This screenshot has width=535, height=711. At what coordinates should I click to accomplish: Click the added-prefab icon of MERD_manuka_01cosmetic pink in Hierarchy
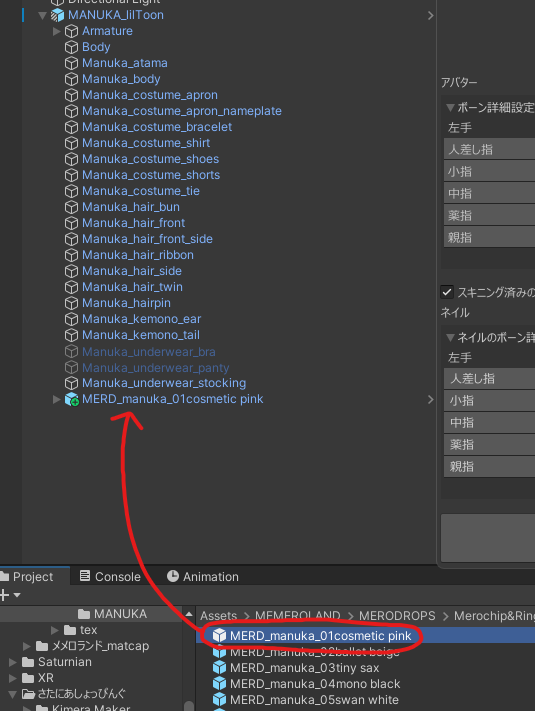pos(72,399)
